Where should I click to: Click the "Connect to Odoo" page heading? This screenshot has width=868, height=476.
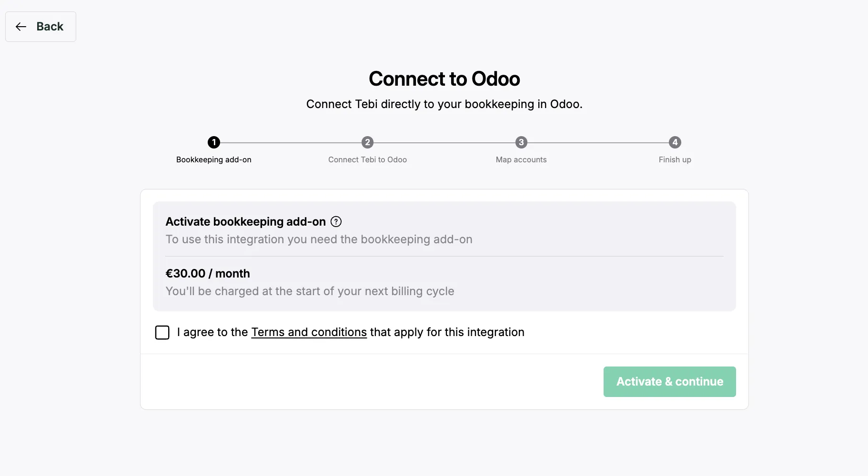[x=444, y=79]
